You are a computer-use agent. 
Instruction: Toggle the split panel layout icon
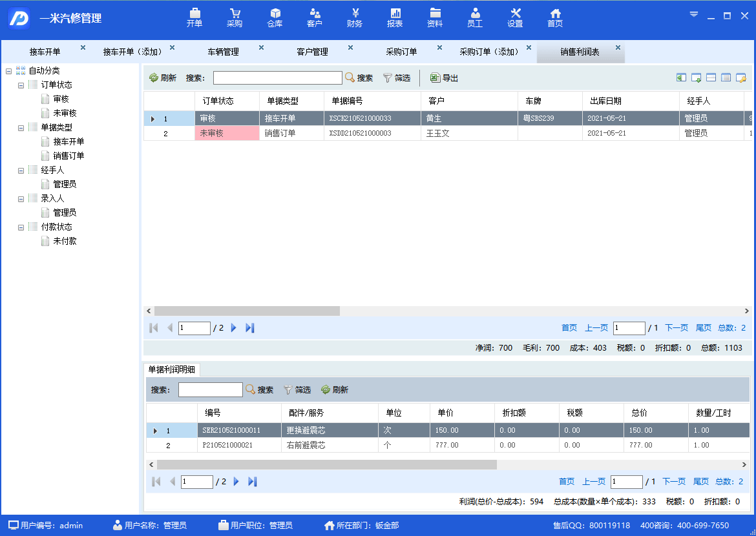pyautogui.click(x=711, y=78)
